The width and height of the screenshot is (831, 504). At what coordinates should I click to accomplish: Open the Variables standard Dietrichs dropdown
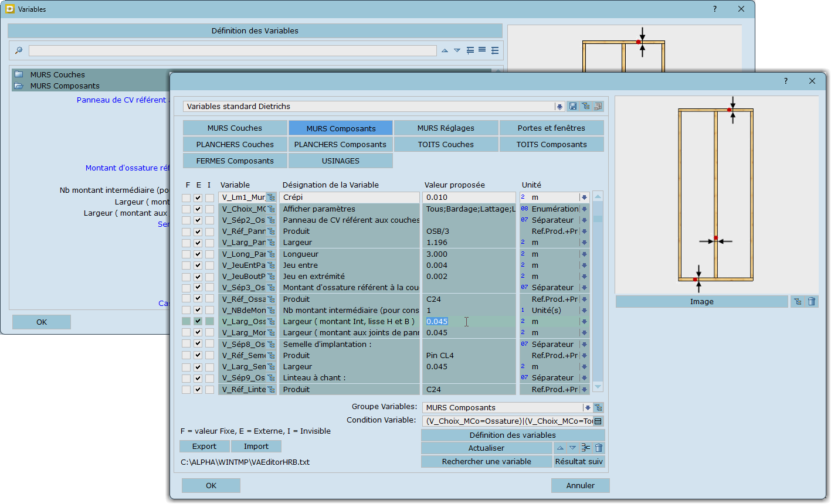pos(559,107)
